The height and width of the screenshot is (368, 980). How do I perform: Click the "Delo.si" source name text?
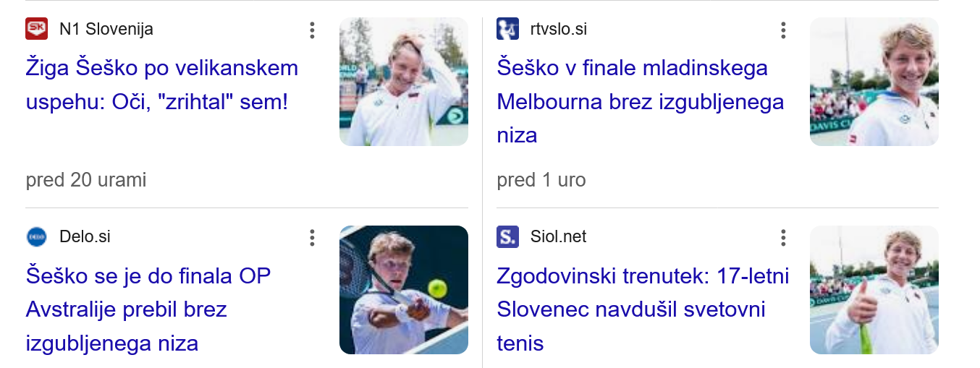(85, 236)
